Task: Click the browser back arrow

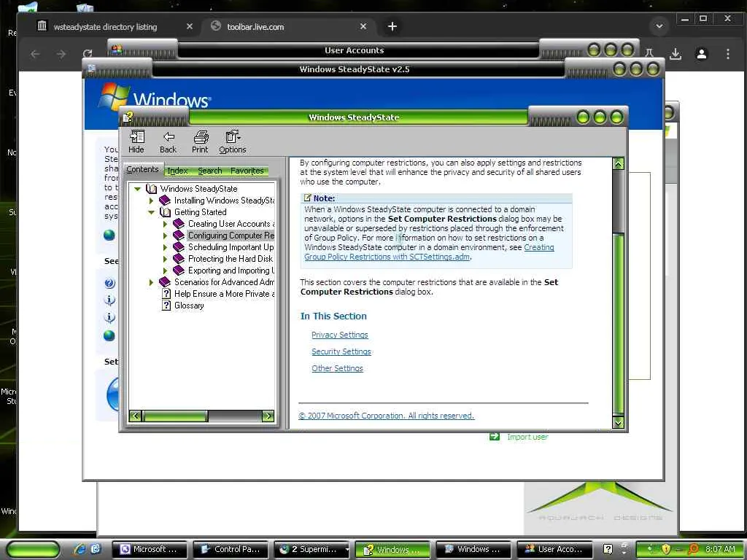Action: pos(35,54)
